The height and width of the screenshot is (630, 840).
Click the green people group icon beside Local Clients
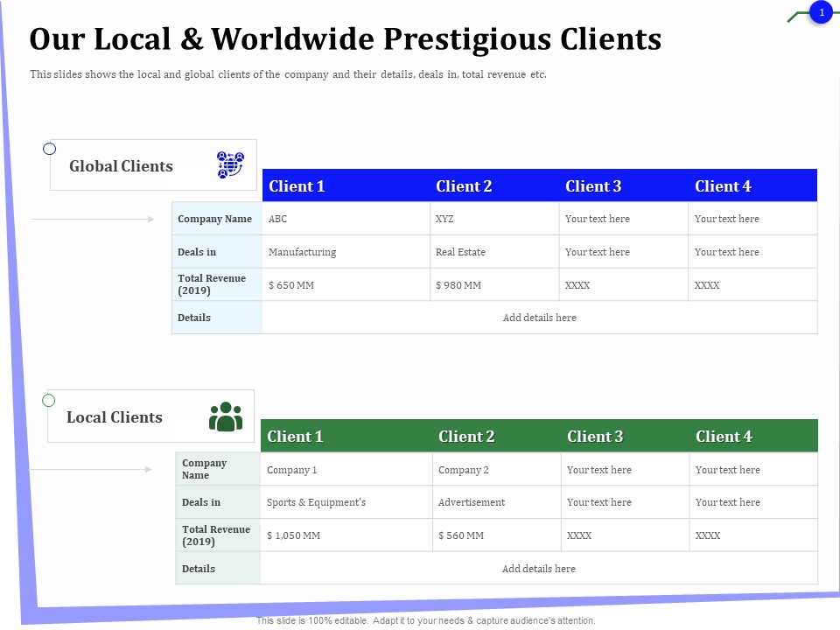(226, 416)
